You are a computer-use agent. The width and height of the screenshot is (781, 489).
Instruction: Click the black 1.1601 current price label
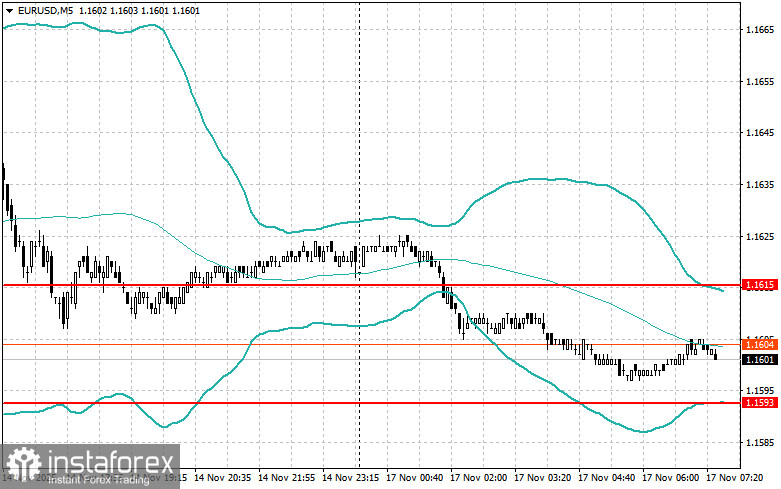pyautogui.click(x=760, y=359)
